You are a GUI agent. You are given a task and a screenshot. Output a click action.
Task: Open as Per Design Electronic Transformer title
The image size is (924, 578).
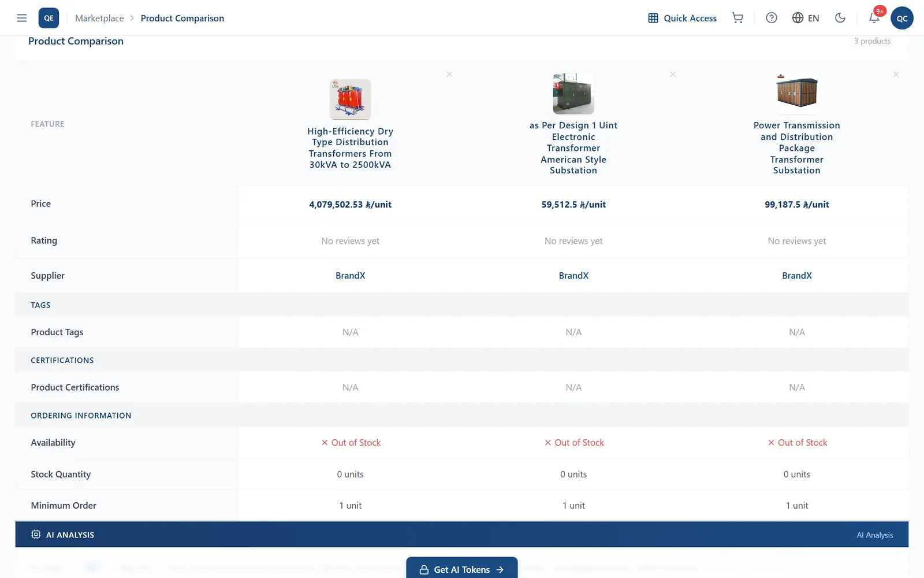click(573, 148)
